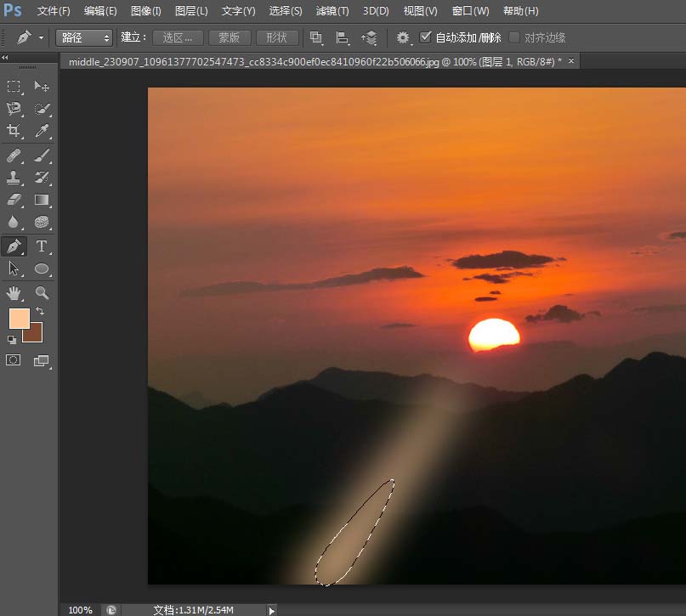This screenshot has height=616, width=686.
Task: Expand the status bar options arrow
Action: (270, 609)
